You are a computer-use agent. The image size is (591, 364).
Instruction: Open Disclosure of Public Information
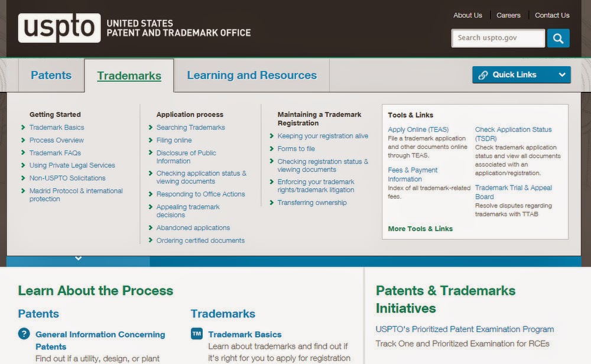[x=186, y=157]
